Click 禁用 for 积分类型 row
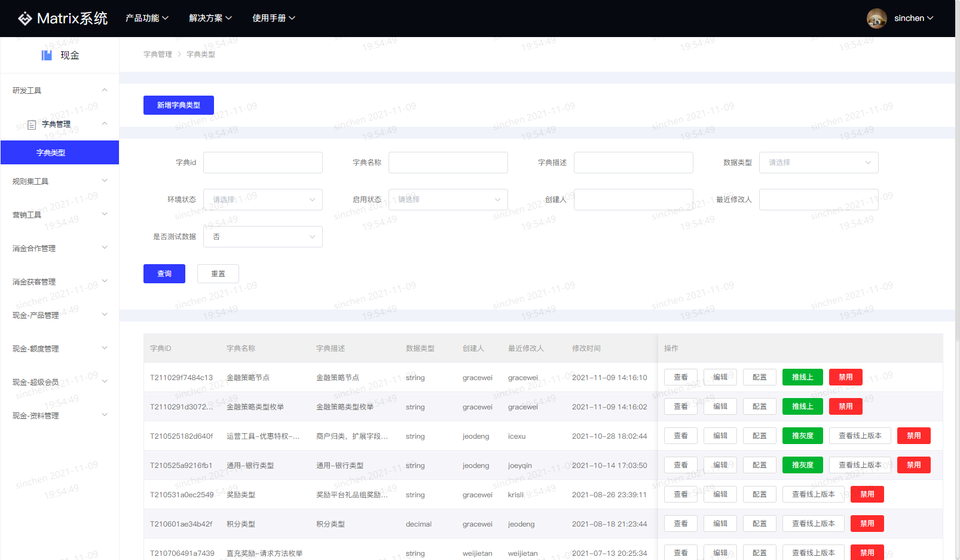This screenshot has height=560, width=960. [867, 524]
